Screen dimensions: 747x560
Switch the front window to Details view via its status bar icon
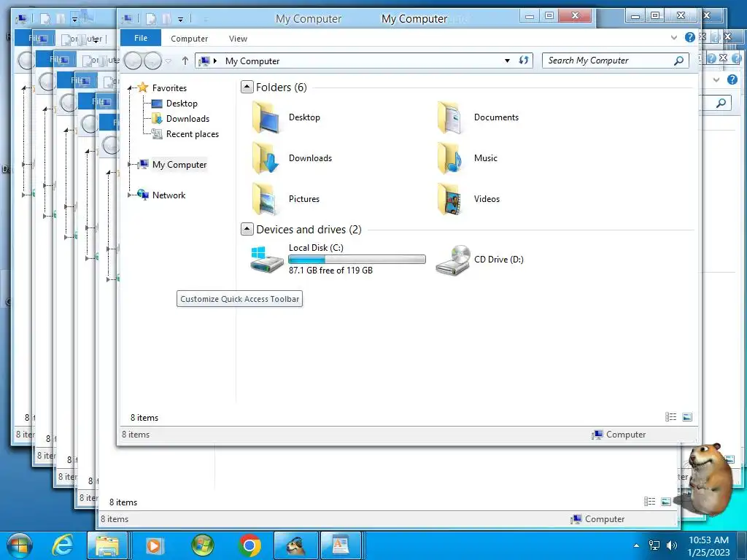(671, 417)
